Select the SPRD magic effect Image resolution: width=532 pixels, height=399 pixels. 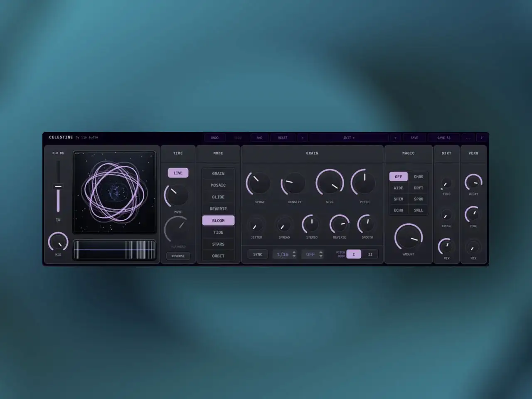point(419,199)
